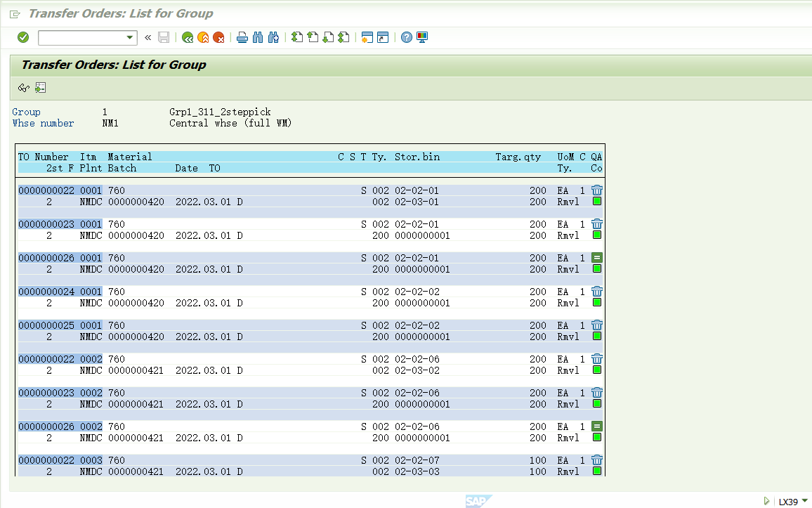Click trash icon for TO 0000000024 item 0001

(596, 291)
